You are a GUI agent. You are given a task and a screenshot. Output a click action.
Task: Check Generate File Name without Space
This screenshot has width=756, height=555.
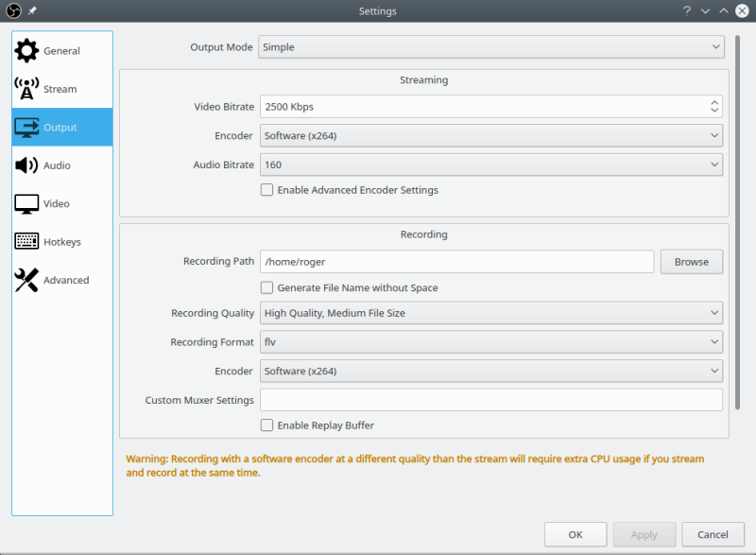(267, 287)
